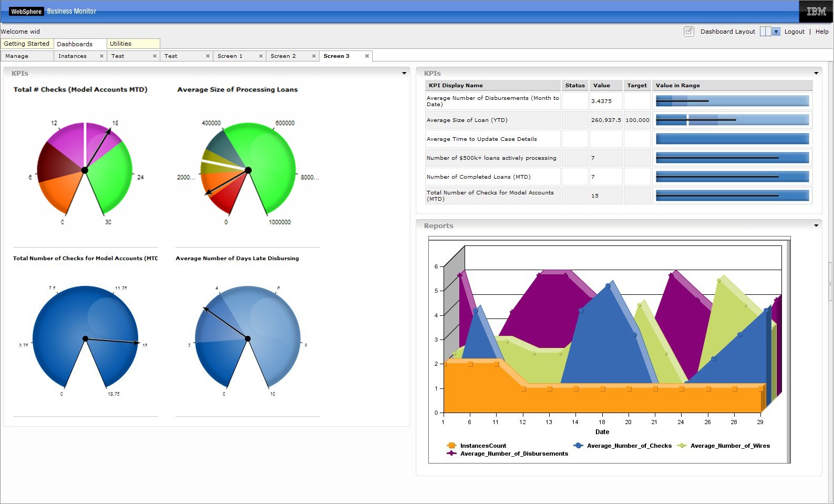The width and height of the screenshot is (834, 504).
Task: Click the Logout link
Action: [794, 32]
